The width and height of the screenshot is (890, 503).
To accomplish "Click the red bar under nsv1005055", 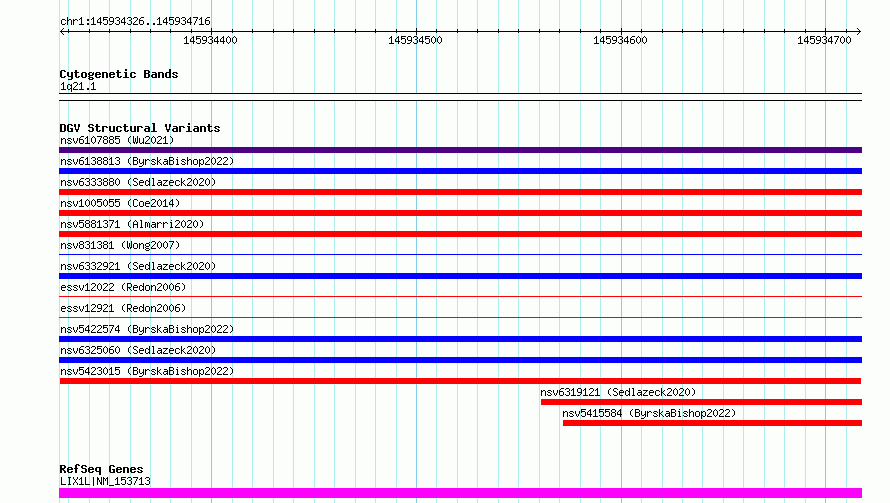I will click(x=460, y=213).
